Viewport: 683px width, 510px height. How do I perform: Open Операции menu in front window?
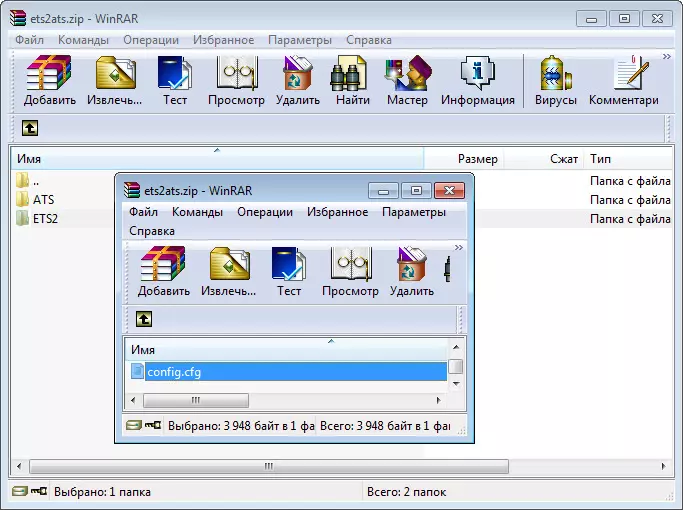coord(265,212)
